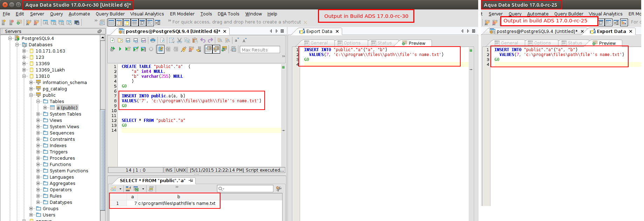The width and height of the screenshot is (644, 221).
Task: Click the Disconnect plug icon in query toolbar
Action: click(191, 49)
